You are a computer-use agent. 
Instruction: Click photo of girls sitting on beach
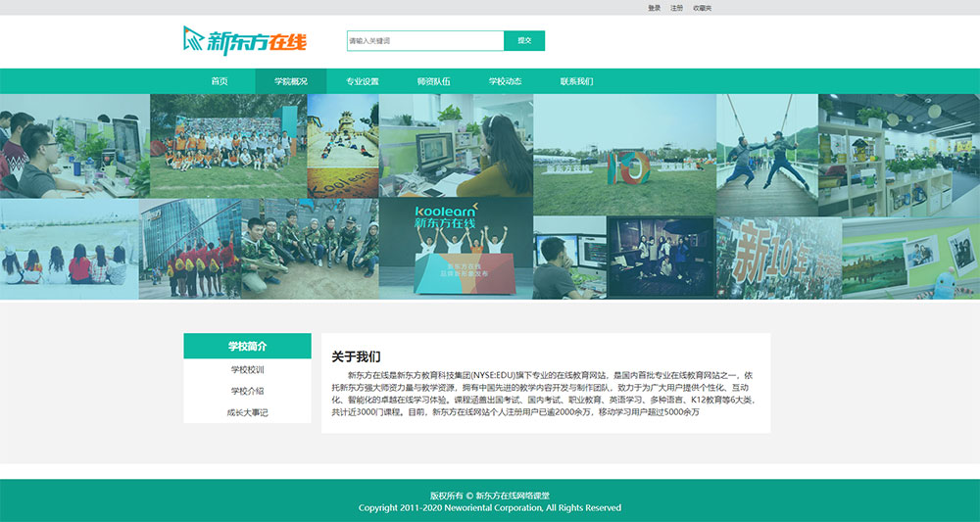point(70,249)
